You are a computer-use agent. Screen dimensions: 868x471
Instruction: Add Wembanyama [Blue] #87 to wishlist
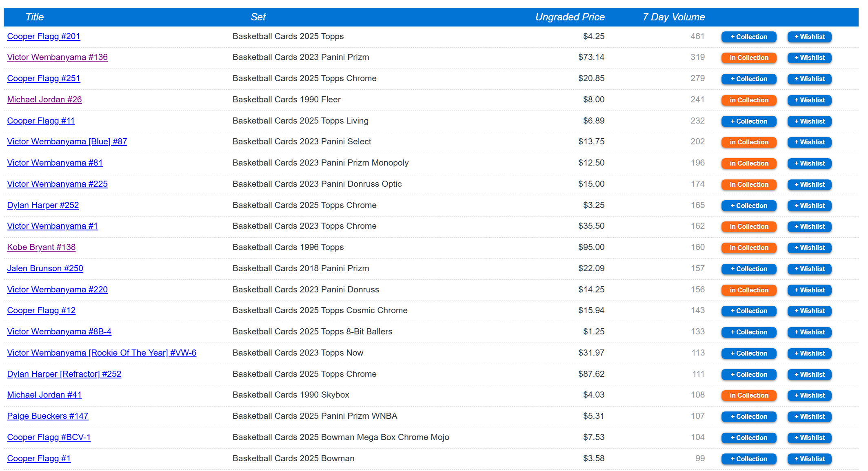(x=810, y=142)
